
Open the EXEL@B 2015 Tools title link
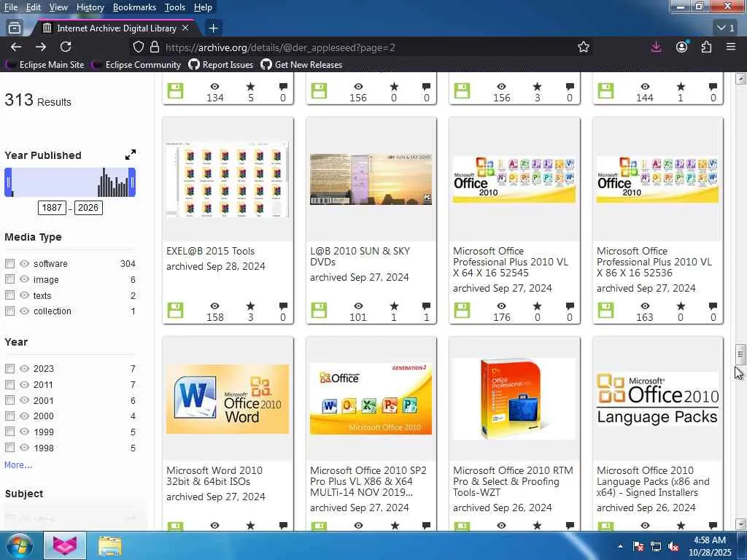coord(210,251)
